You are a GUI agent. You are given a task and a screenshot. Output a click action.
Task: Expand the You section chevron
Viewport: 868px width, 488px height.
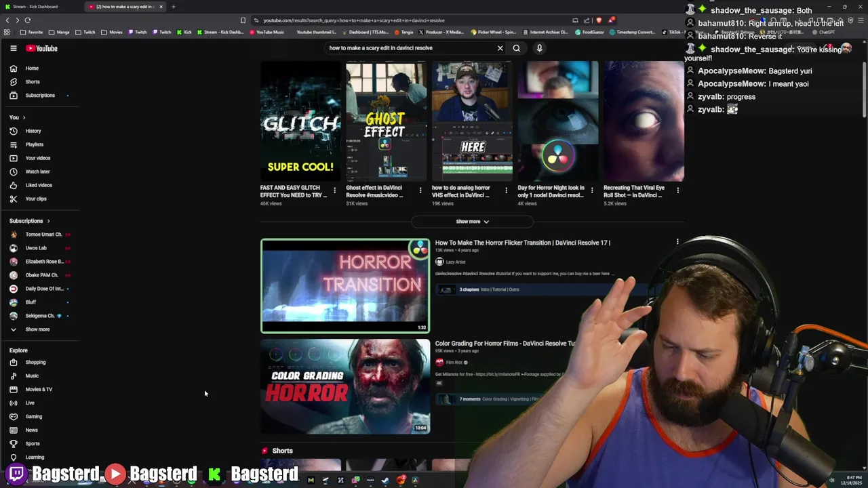click(24, 117)
